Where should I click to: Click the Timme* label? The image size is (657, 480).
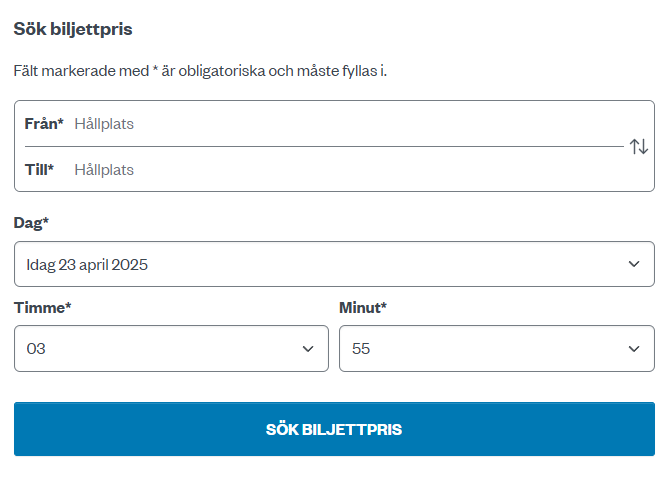[43, 308]
